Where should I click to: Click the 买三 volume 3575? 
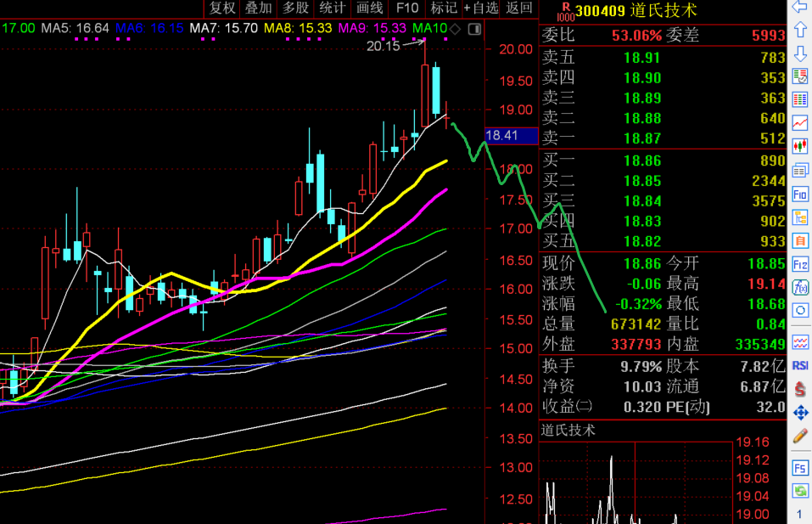[769, 201]
